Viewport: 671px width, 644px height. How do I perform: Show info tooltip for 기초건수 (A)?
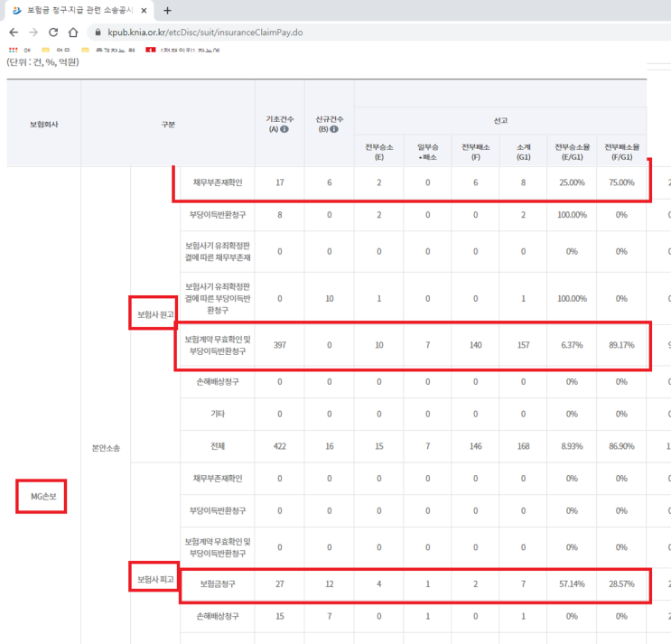tap(284, 129)
